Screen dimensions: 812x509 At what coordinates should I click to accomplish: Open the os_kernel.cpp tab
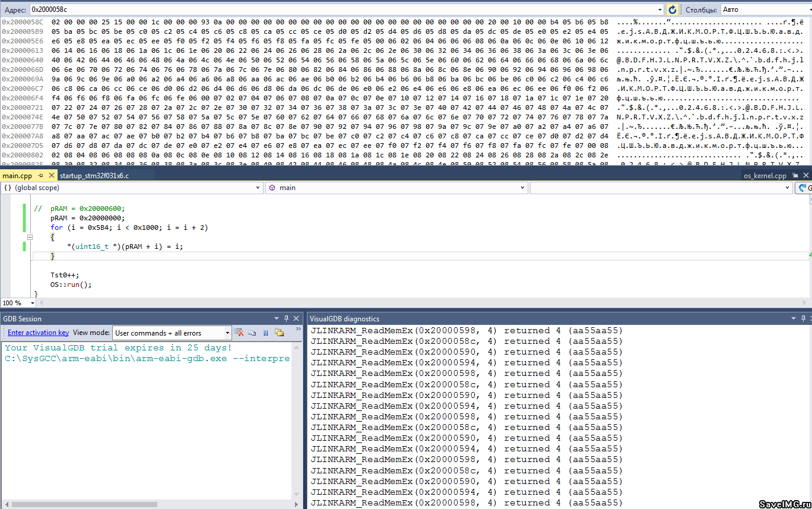tap(765, 176)
